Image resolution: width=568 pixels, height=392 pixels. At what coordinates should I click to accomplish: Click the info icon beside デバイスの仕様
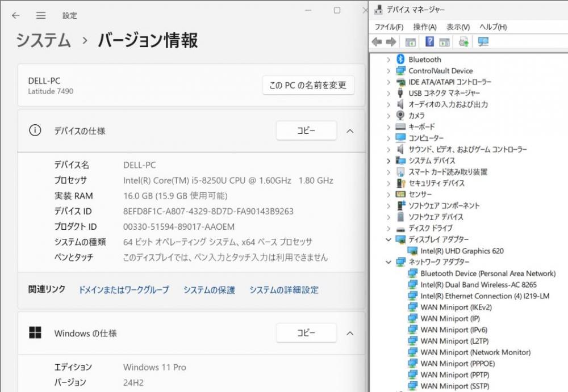pyautogui.click(x=35, y=130)
